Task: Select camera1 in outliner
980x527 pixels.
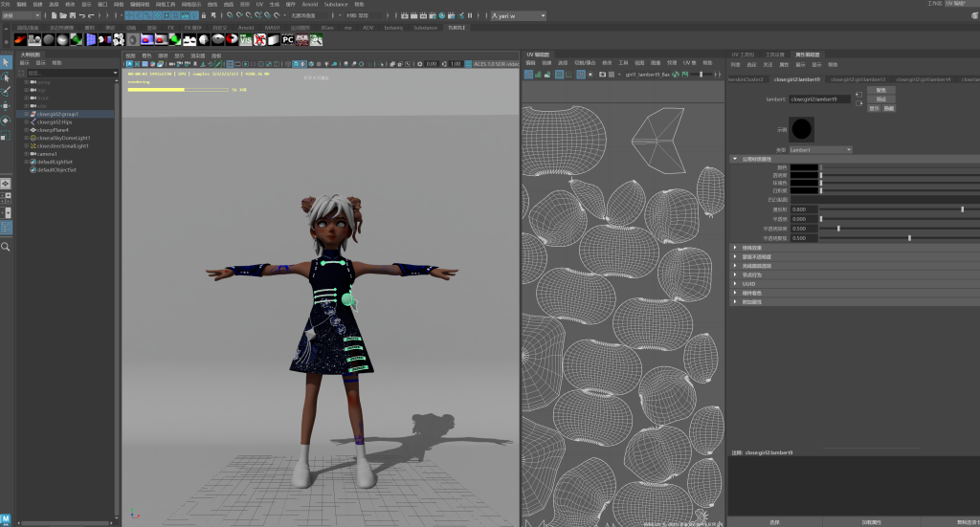Action: coord(46,154)
